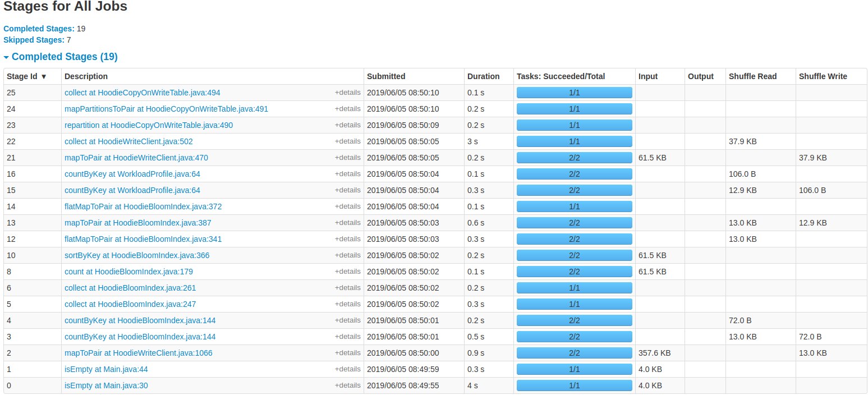Expand +details for stage 8 count
This screenshot has width=868, height=395.
(348, 272)
